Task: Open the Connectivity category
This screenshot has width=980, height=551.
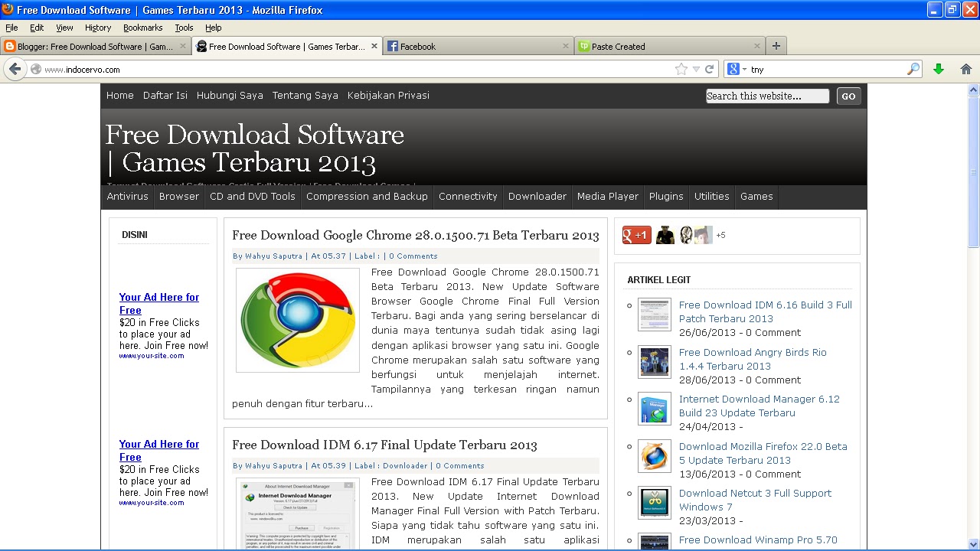Action: click(x=468, y=197)
